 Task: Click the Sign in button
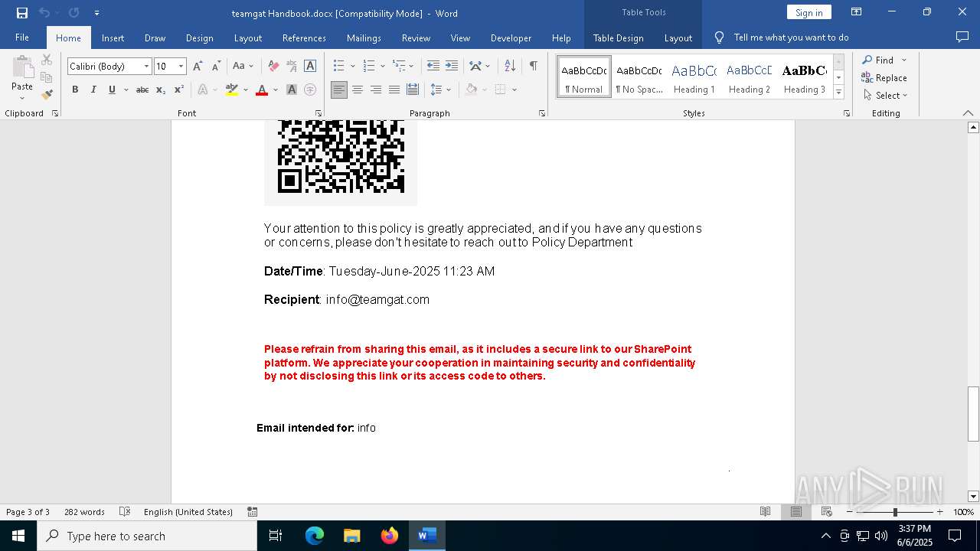808,12
